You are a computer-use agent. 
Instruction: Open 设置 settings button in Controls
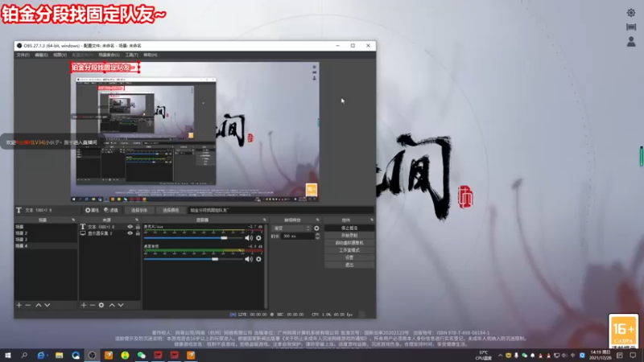349,257
